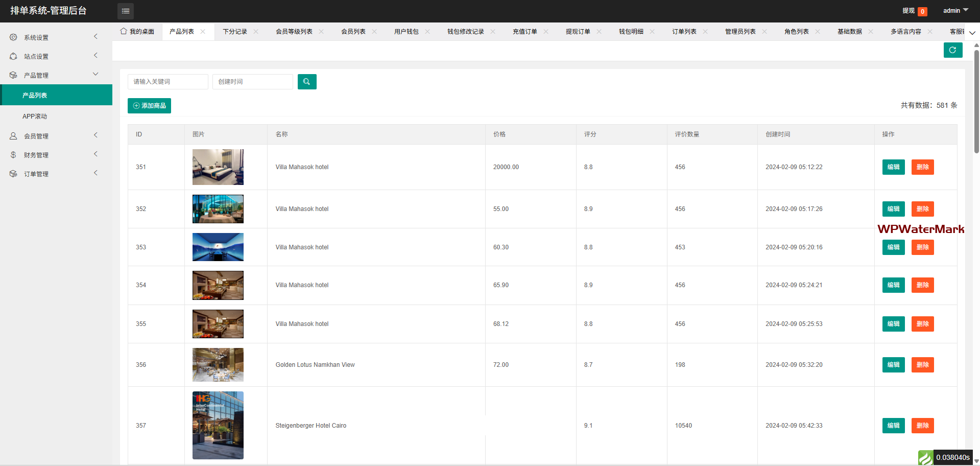Close the 下分记录 tab
Viewport: 980px width, 466px height.
tap(256, 32)
